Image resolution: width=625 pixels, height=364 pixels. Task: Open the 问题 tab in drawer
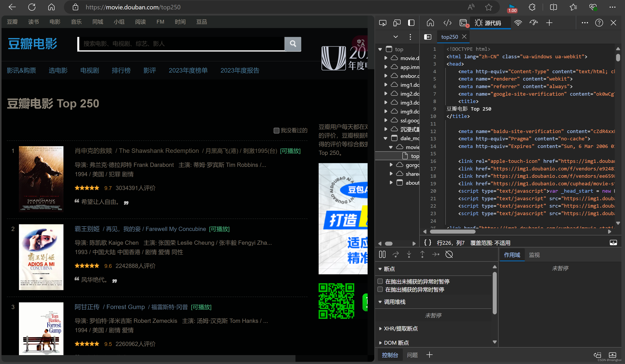(x=412, y=355)
